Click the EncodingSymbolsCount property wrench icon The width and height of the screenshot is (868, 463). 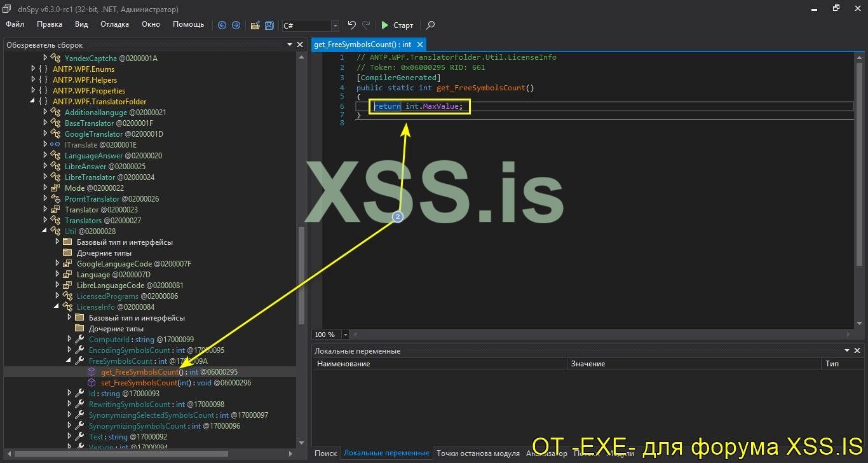(x=79, y=350)
